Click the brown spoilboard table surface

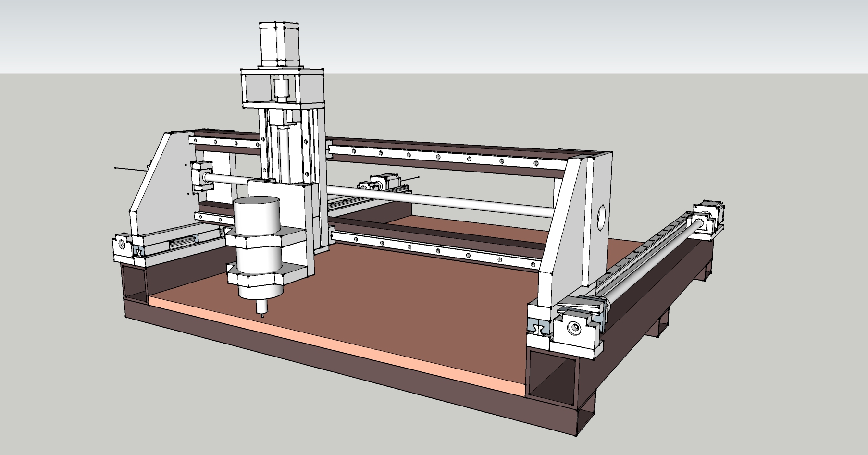[384, 293]
